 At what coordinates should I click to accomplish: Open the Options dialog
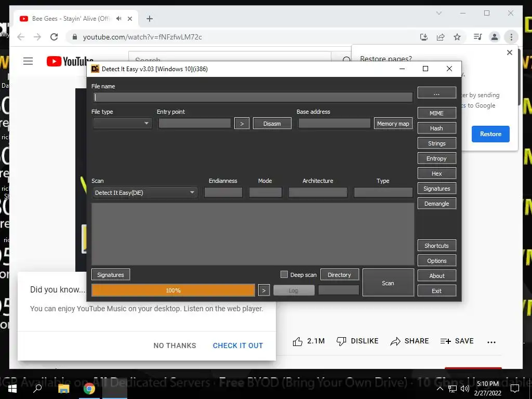click(436, 261)
